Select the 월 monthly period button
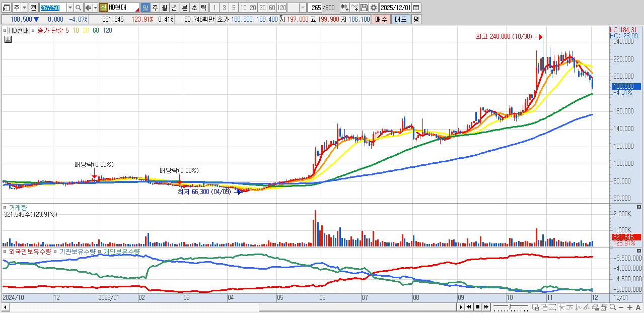Viewport: 644px width, 313px height. coord(165,8)
